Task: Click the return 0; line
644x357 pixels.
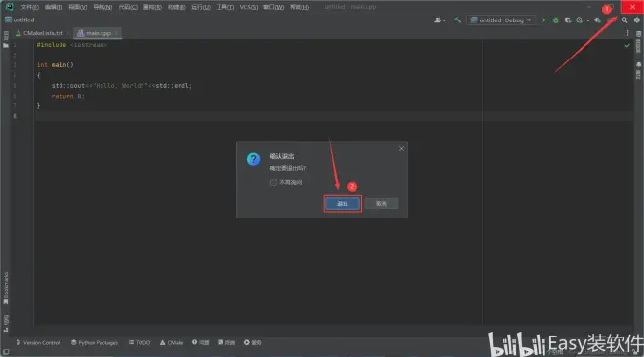Action: pyautogui.click(x=67, y=96)
